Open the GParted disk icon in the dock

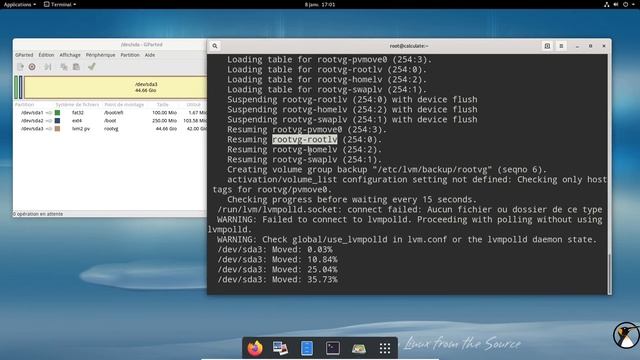tap(359, 348)
